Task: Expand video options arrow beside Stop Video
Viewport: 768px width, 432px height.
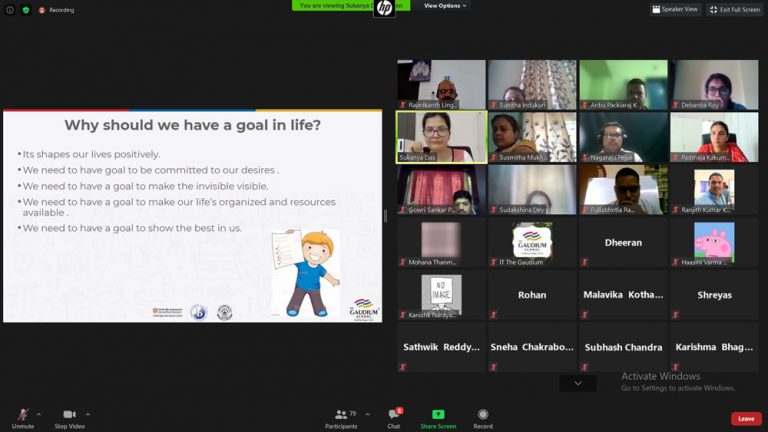Action: 88,413
